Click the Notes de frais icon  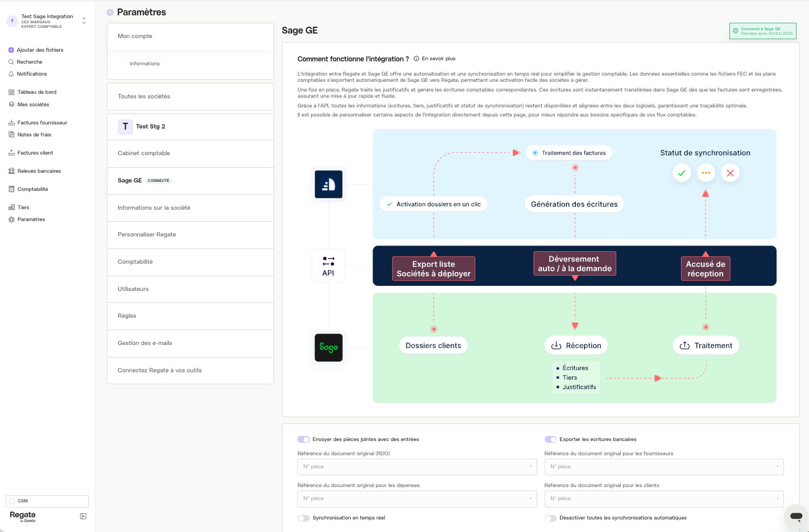(x=11, y=135)
